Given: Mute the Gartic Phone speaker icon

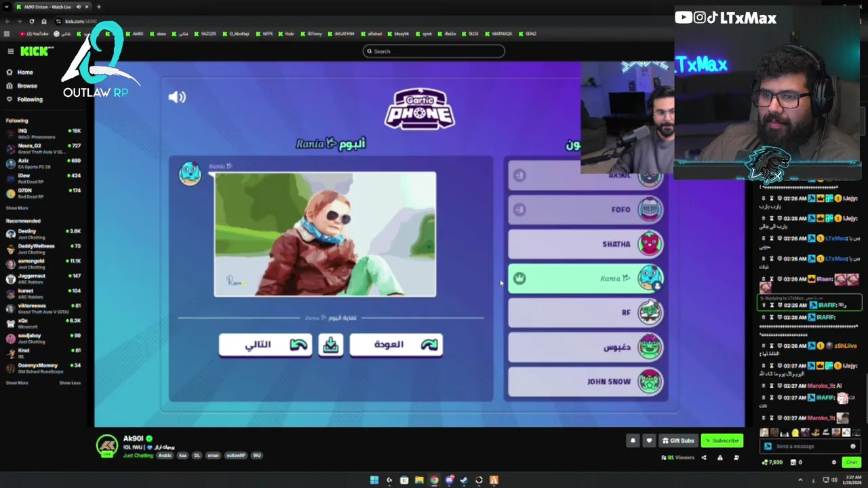Looking at the screenshot, I should pyautogui.click(x=177, y=97).
